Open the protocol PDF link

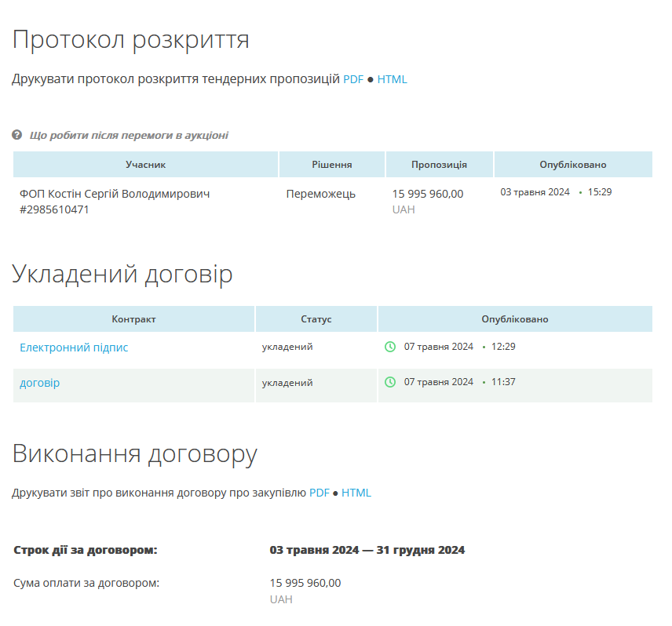point(353,79)
